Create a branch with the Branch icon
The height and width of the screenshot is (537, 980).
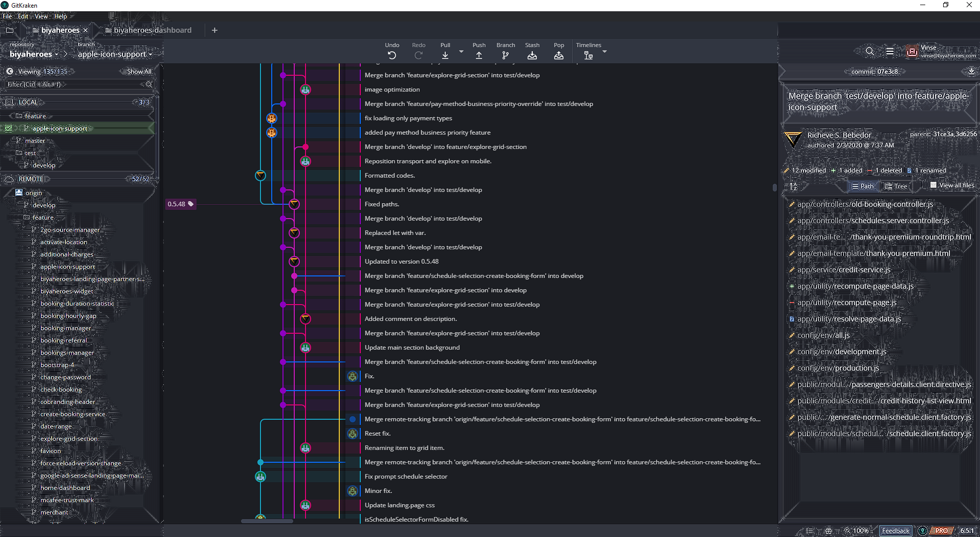[506, 55]
